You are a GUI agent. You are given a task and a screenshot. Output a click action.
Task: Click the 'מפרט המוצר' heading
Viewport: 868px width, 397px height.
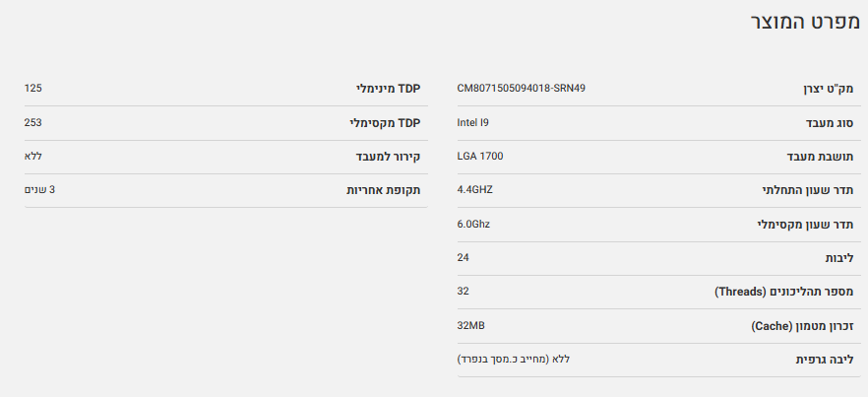803,23
